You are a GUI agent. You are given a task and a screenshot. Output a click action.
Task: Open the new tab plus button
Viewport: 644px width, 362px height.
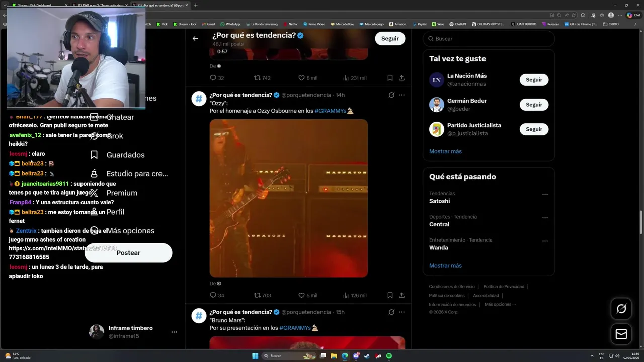[x=196, y=5]
